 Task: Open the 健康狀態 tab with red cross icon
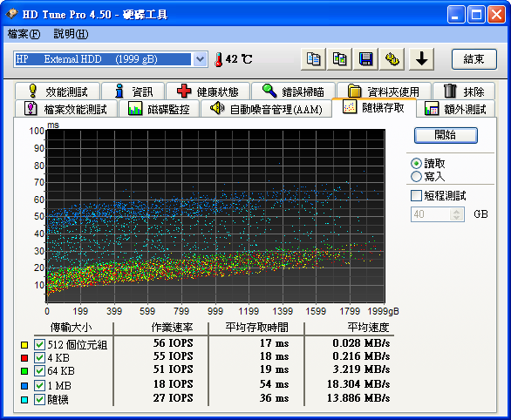coord(208,91)
